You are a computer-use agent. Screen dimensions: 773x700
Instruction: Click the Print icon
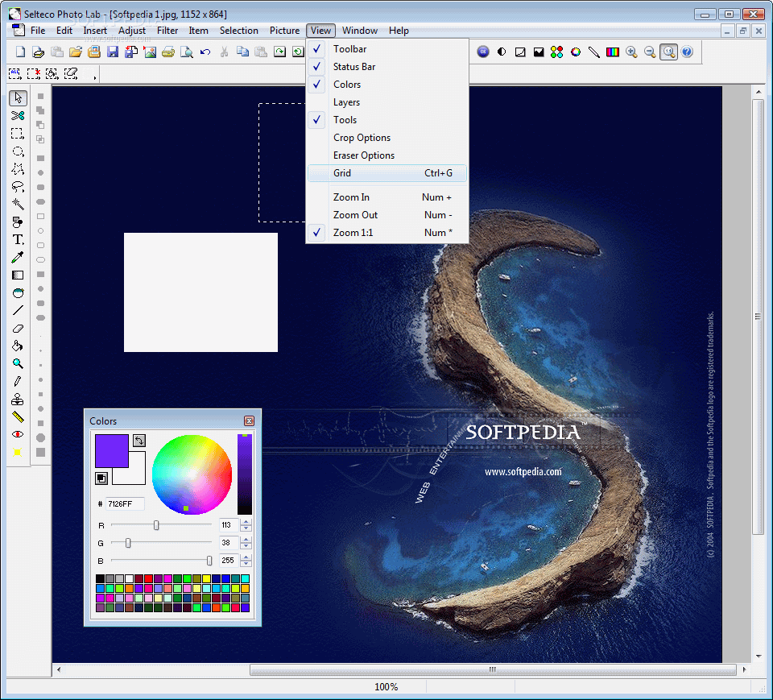tap(168, 52)
